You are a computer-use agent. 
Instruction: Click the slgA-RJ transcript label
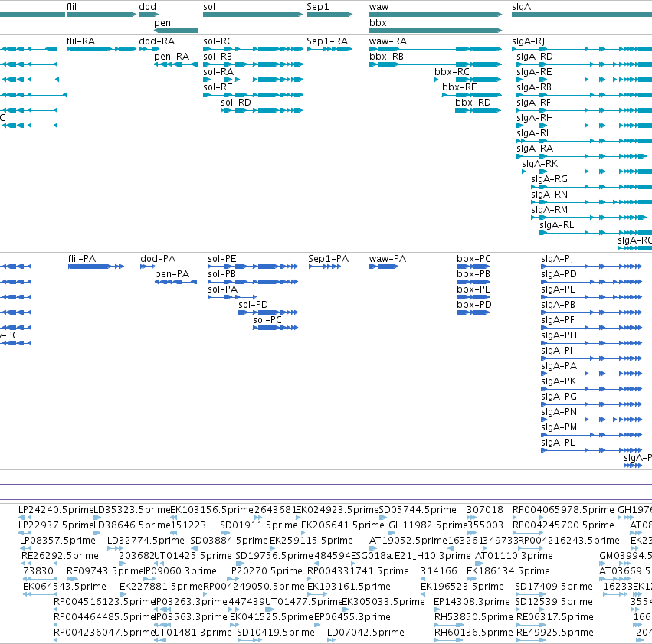click(x=528, y=41)
